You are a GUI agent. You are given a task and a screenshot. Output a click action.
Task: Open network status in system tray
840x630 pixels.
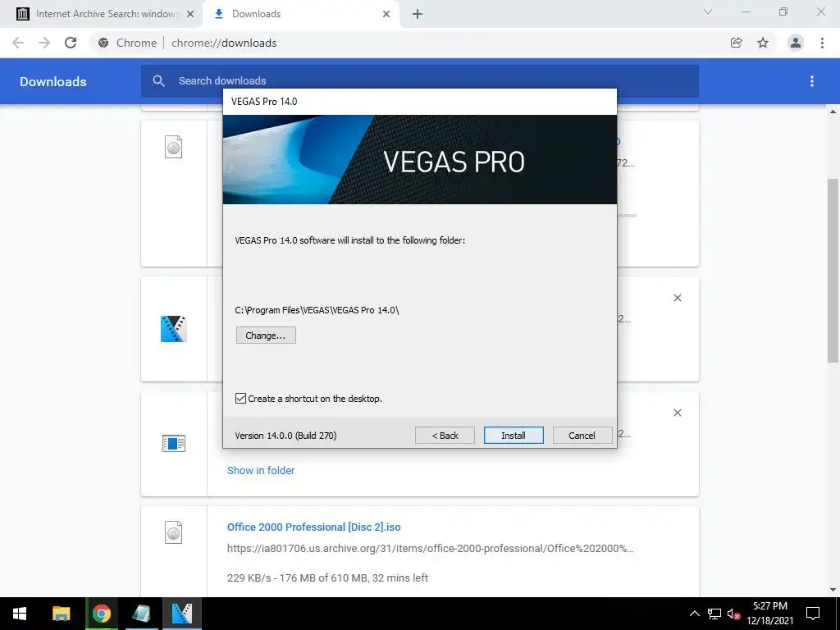(x=714, y=614)
